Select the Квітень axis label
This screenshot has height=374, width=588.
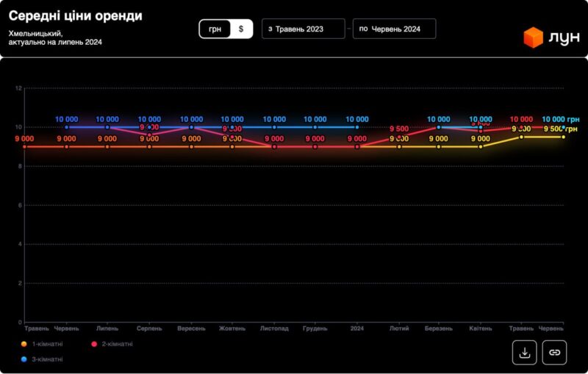[481, 328]
